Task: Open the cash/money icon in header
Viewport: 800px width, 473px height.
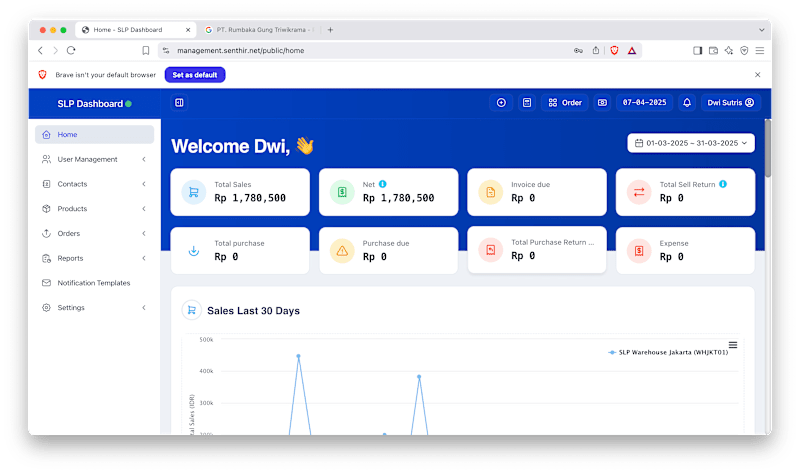Action: coord(602,103)
